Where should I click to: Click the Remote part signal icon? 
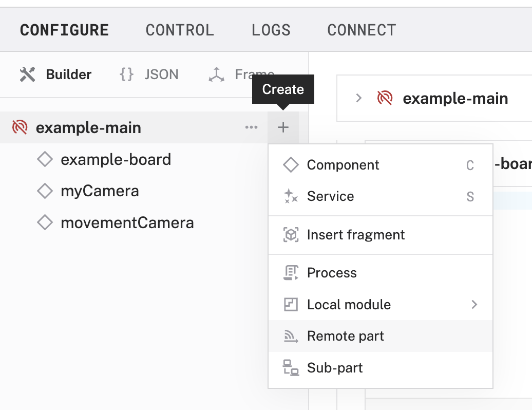click(292, 336)
